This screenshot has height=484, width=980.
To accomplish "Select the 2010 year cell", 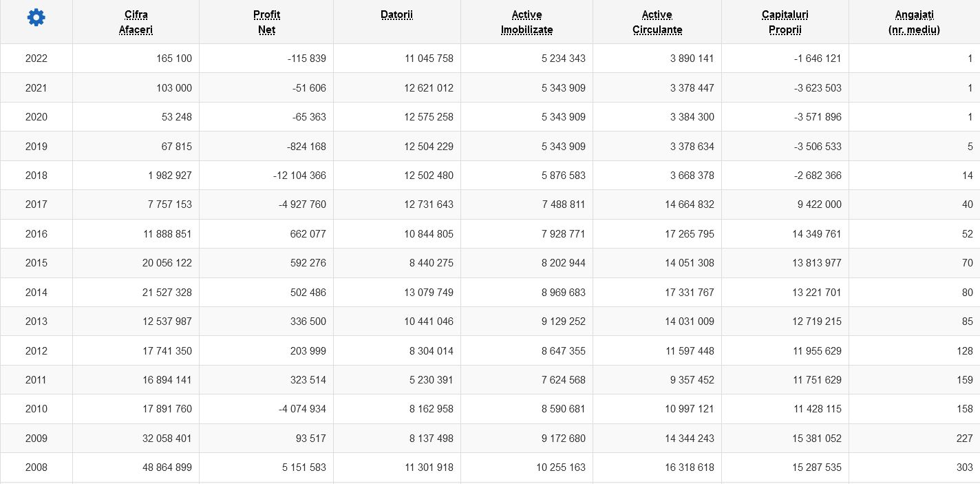I will (x=36, y=409).
